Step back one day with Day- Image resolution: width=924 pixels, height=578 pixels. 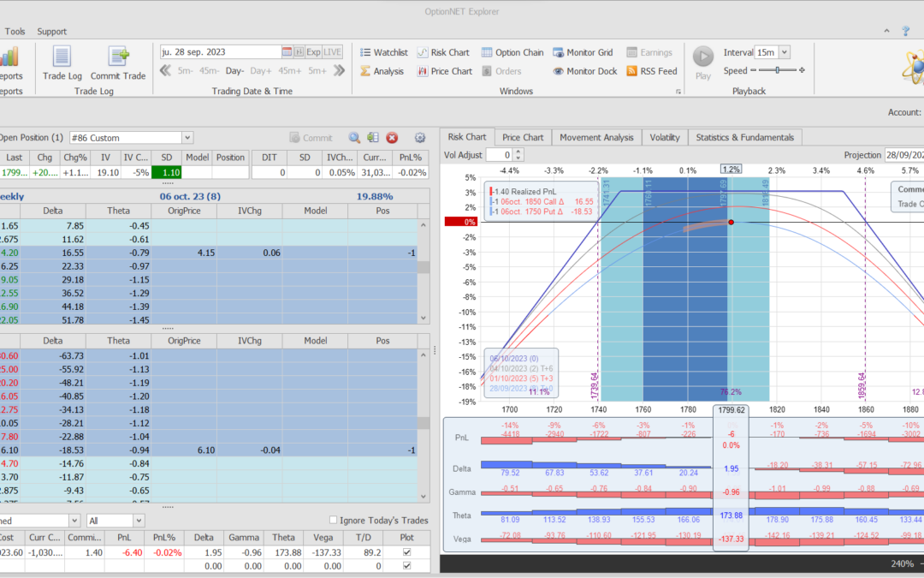[234, 71]
